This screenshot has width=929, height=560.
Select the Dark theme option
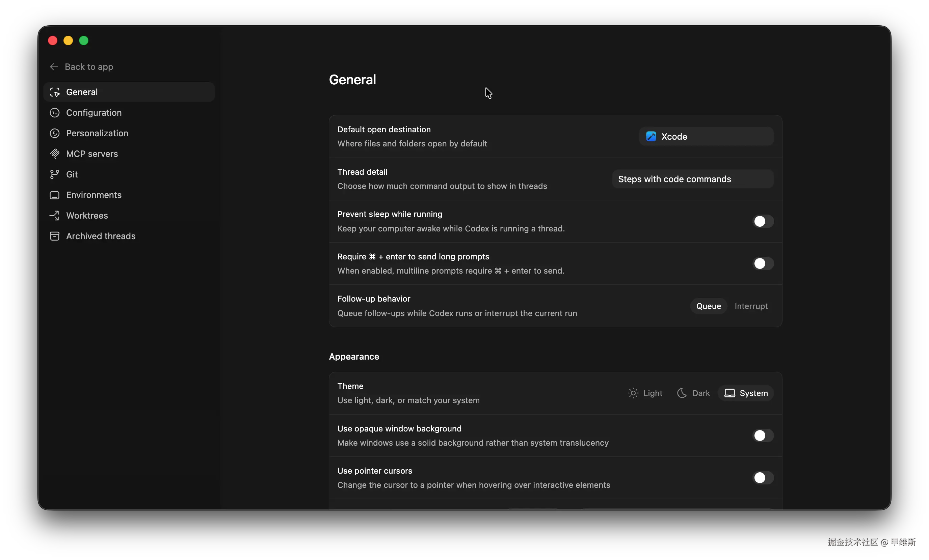(x=693, y=393)
